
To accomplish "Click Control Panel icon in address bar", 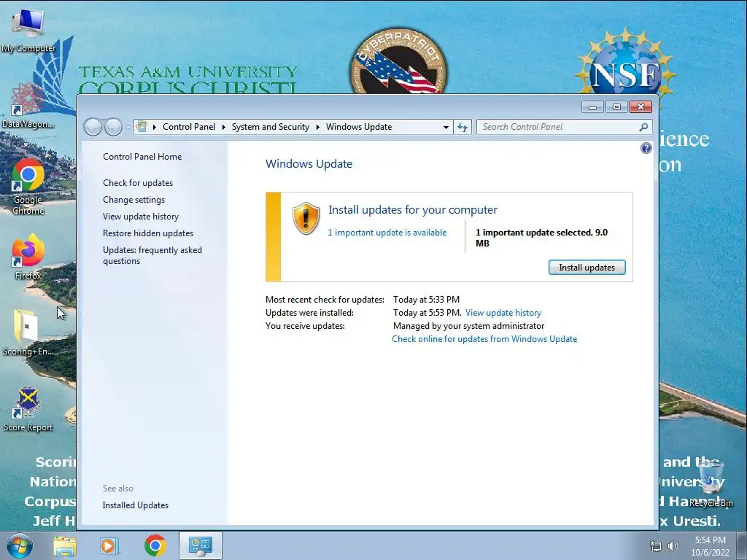I will (142, 127).
